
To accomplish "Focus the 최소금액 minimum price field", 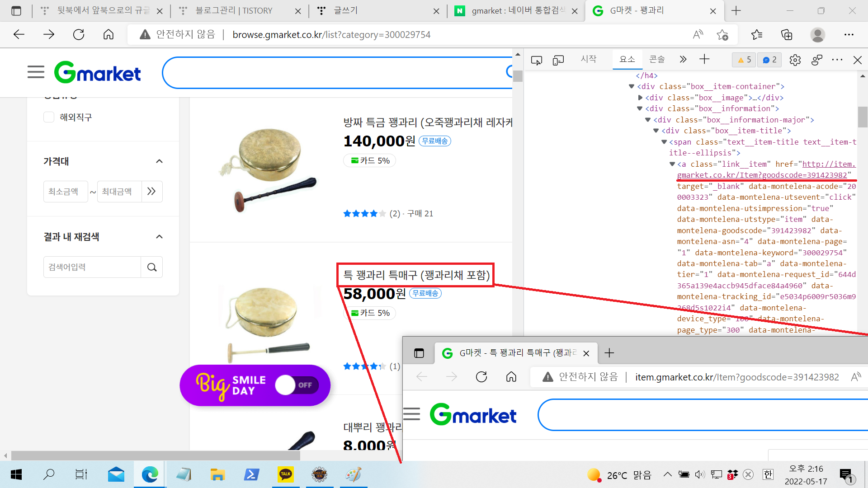I will click(66, 192).
